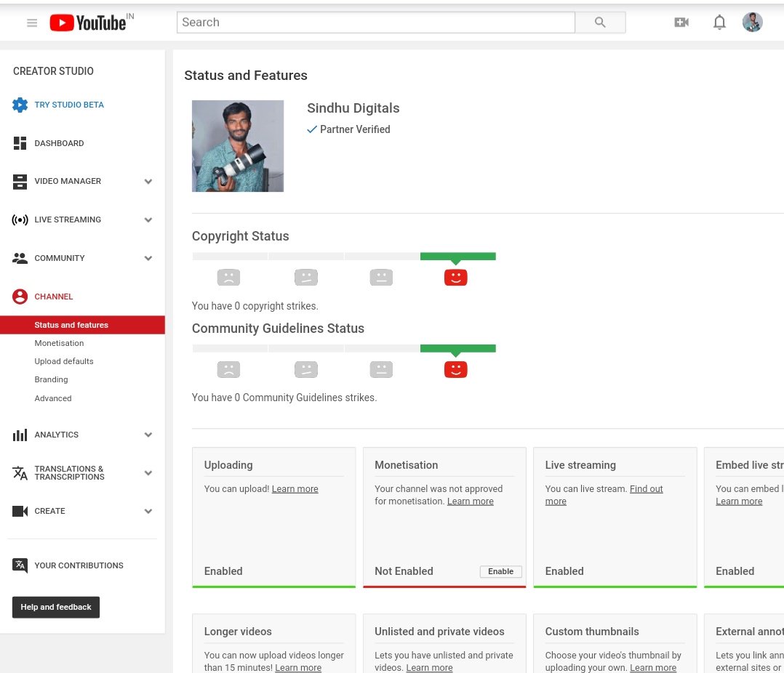
Task: Click the Partner Verified checkmark
Action: pos(312,129)
